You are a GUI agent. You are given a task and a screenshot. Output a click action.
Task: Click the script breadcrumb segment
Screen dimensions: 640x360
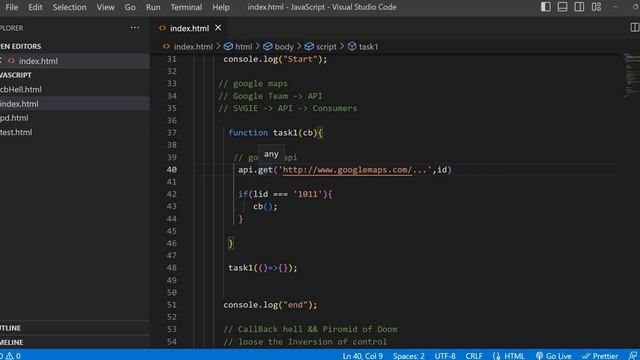click(x=326, y=47)
